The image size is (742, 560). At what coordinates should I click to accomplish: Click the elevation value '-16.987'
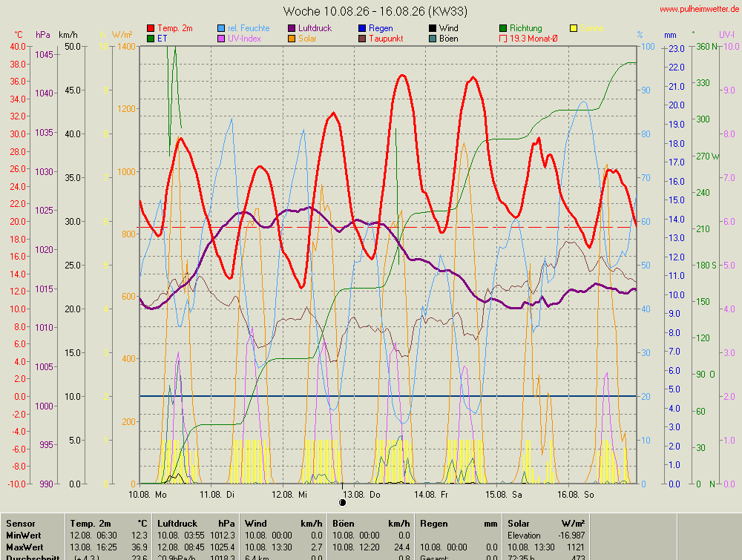click(x=571, y=536)
